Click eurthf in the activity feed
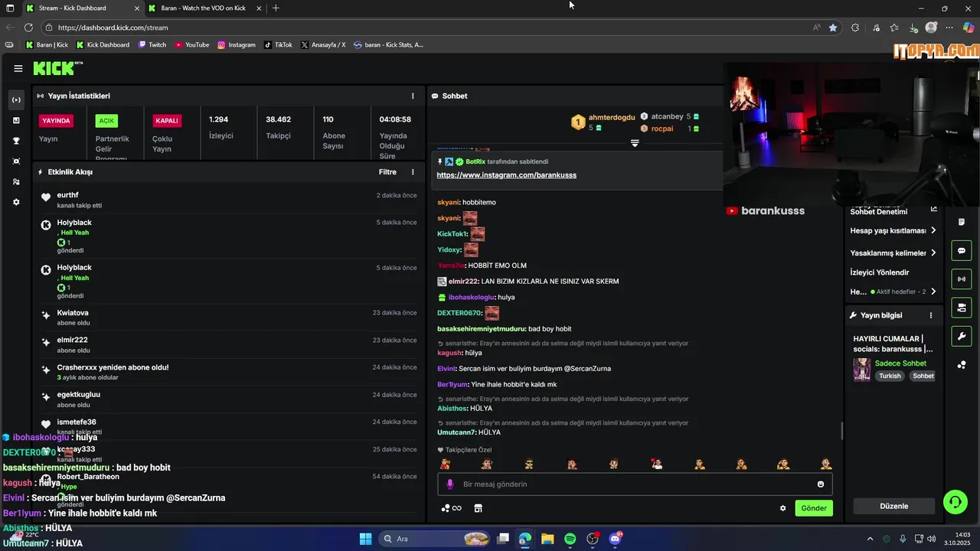The height and width of the screenshot is (551, 980). coord(67,195)
